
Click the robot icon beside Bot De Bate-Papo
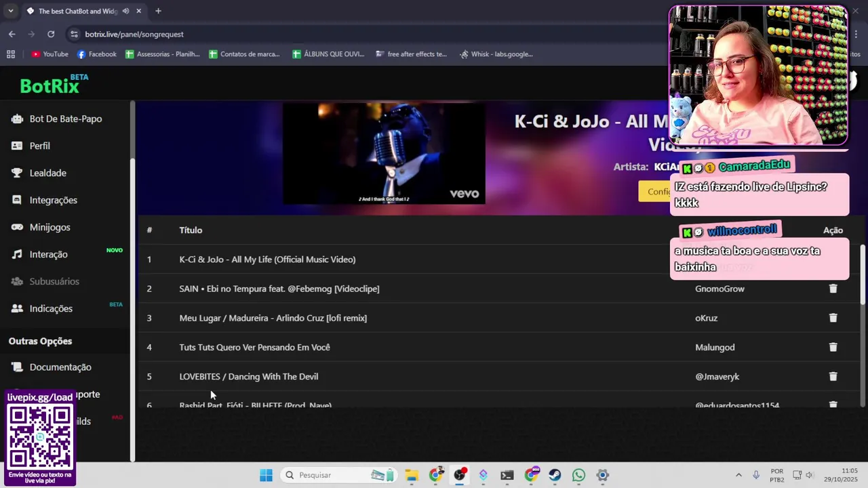coord(17,119)
